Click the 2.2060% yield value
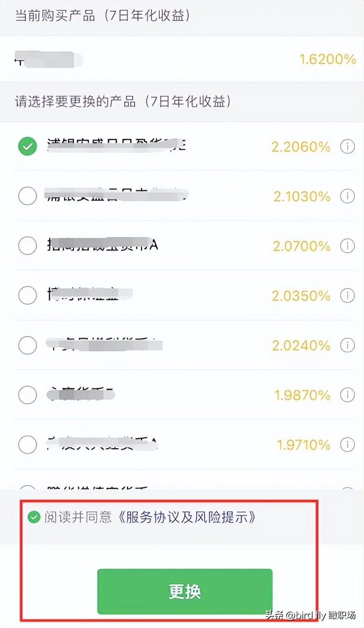This screenshot has width=364, height=628. pos(301,147)
